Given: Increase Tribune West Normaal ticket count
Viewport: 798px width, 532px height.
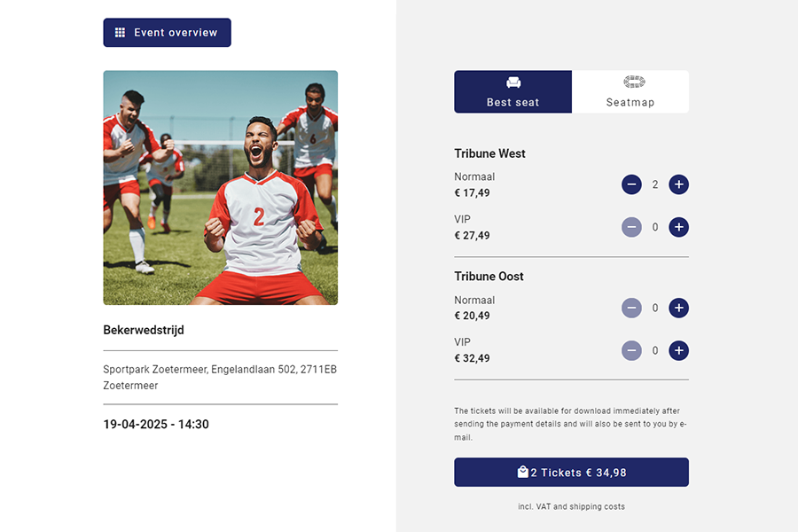Looking at the screenshot, I should [x=678, y=184].
